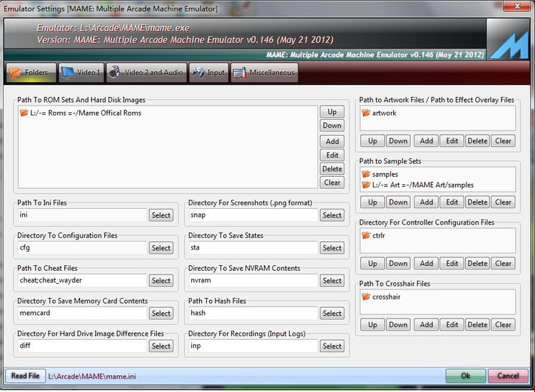Click the MAME logo icon
The image size is (535, 392).
click(x=508, y=39)
